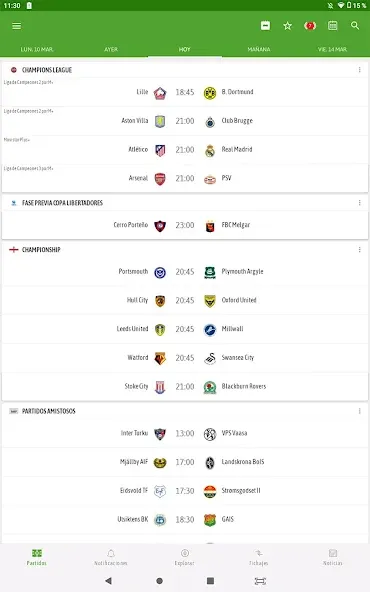The height and width of the screenshot is (592, 370).
Task: Open Championship section options menu
Action: click(359, 250)
